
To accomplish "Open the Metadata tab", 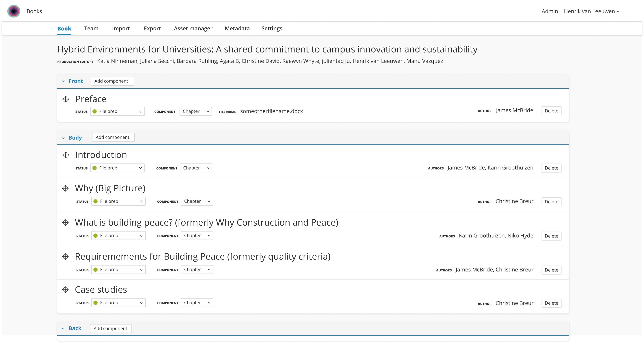I will tap(237, 28).
